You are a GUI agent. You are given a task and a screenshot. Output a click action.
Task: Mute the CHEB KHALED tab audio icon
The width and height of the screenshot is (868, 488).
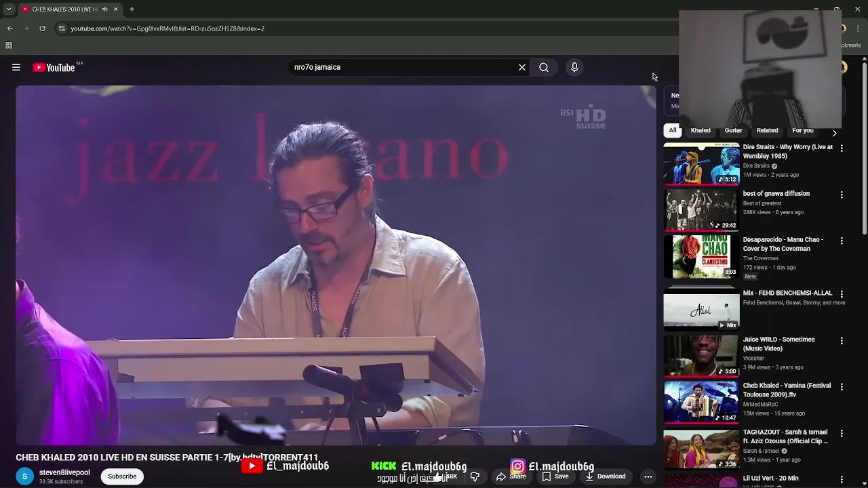(x=104, y=9)
